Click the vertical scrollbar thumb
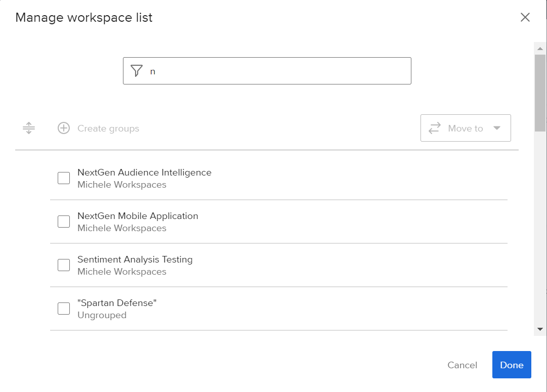 540,91
